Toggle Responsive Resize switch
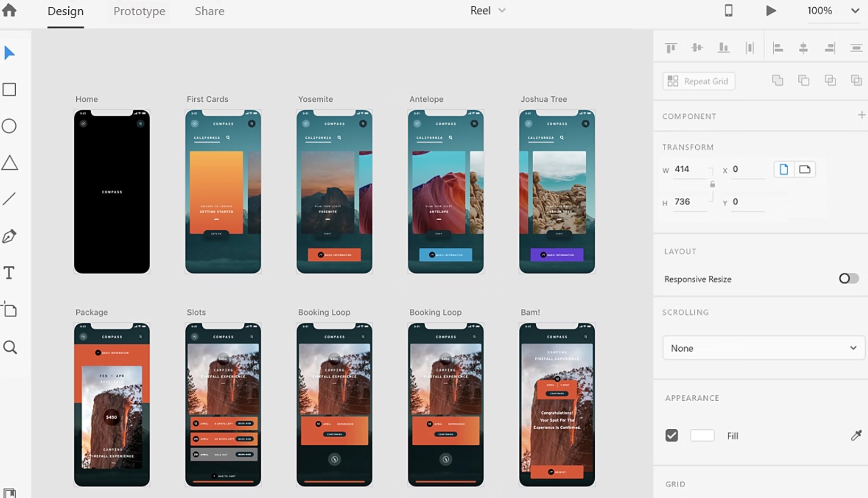868x498 pixels. pyautogui.click(x=848, y=279)
